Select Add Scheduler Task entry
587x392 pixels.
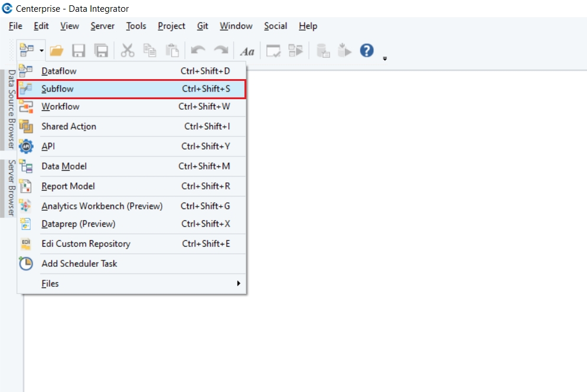pyautogui.click(x=79, y=264)
